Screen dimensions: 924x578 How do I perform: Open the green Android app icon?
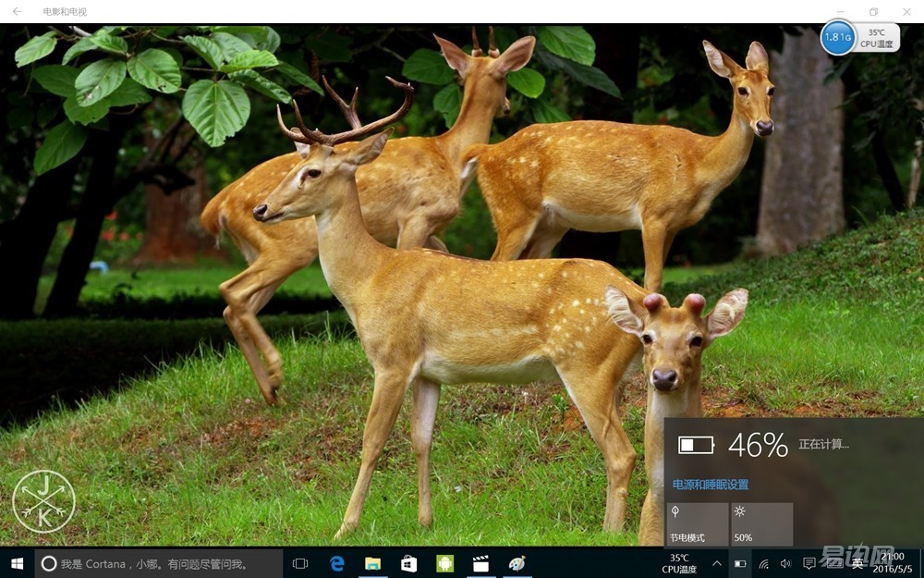[x=445, y=564]
